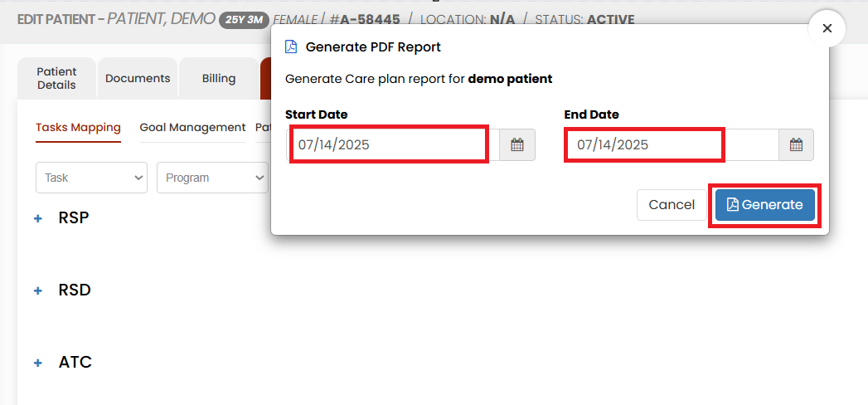868x405 pixels.
Task: Expand the RSP section plus icon
Action: (38, 218)
